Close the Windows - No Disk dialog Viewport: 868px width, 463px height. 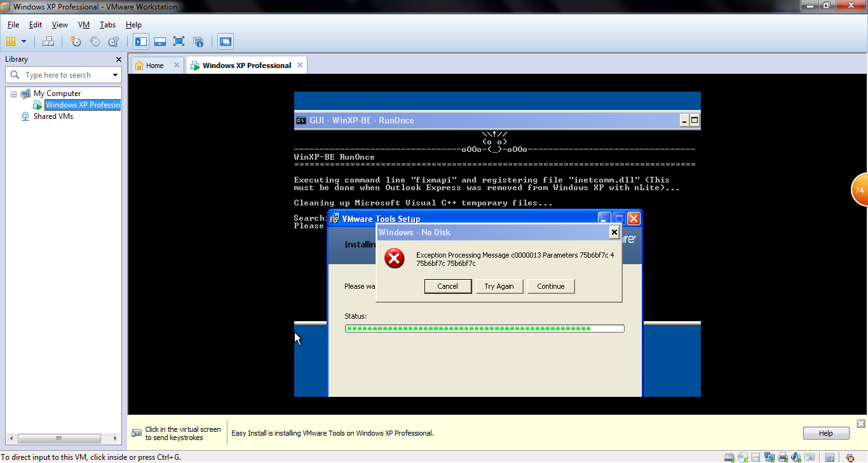pyautogui.click(x=614, y=232)
